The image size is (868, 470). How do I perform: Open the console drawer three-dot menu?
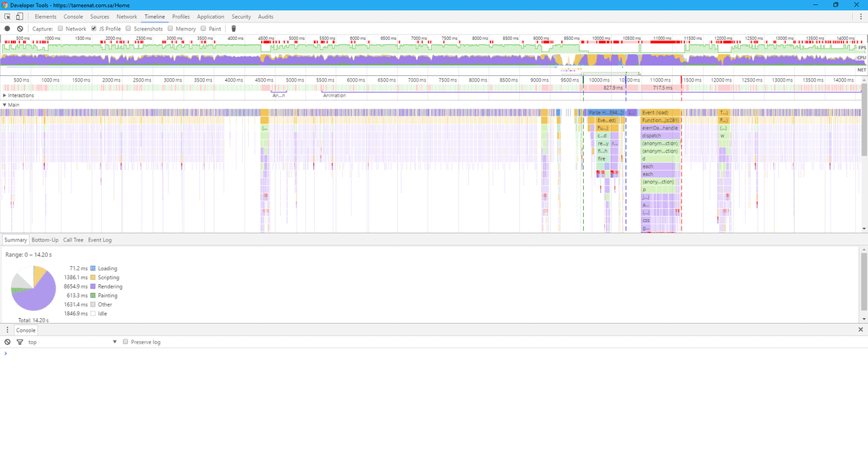(7, 330)
